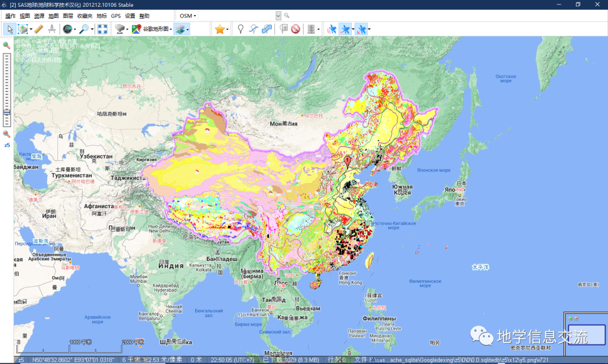Click the magnifier go-to search icon

coord(84,29)
